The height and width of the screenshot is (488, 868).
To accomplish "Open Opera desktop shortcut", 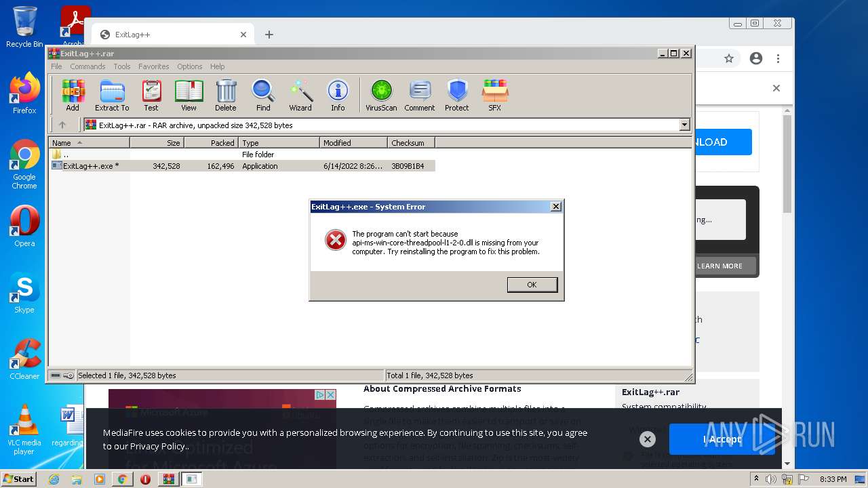I will [x=24, y=226].
